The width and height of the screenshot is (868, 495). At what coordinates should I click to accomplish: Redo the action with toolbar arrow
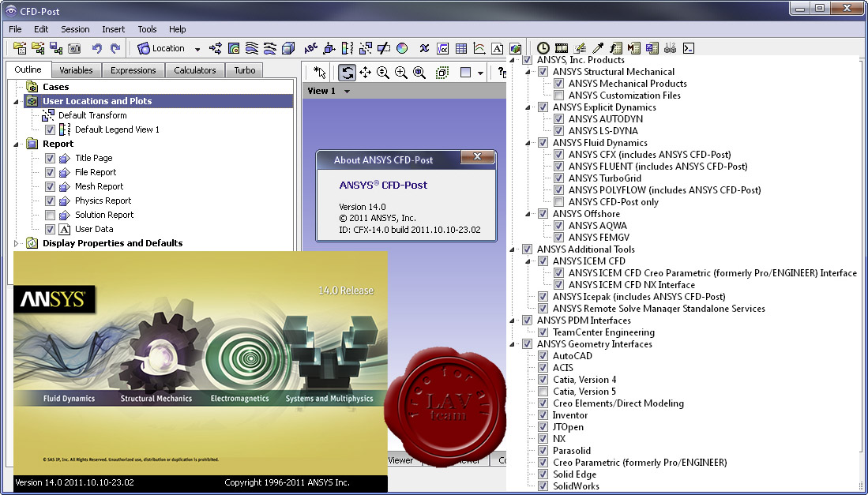[115, 48]
